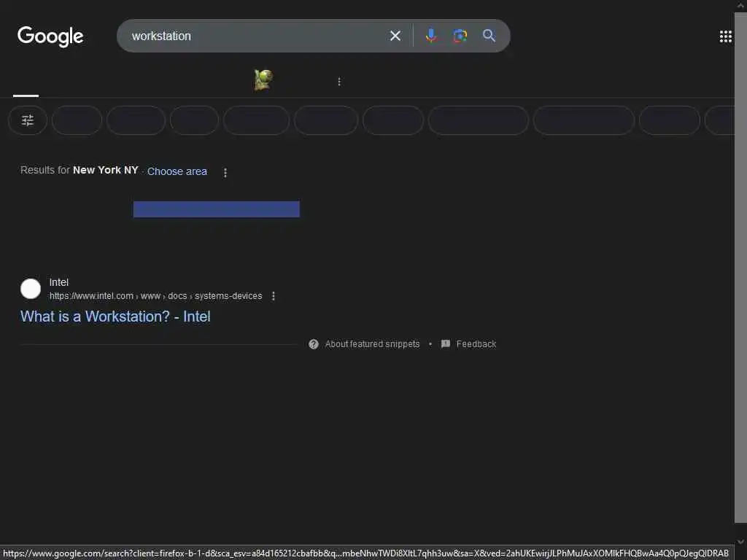Image resolution: width=747 pixels, height=560 pixels.
Task: Click the vertical scrollbar thumb
Action: click(740, 267)
